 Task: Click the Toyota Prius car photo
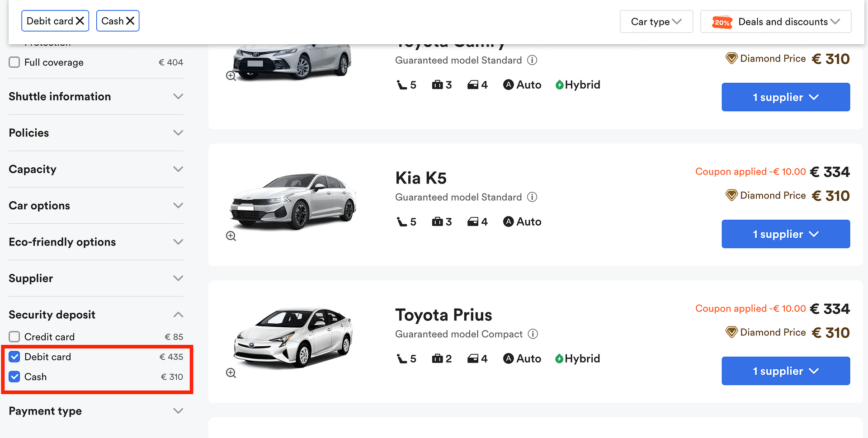tap(293, 337)
